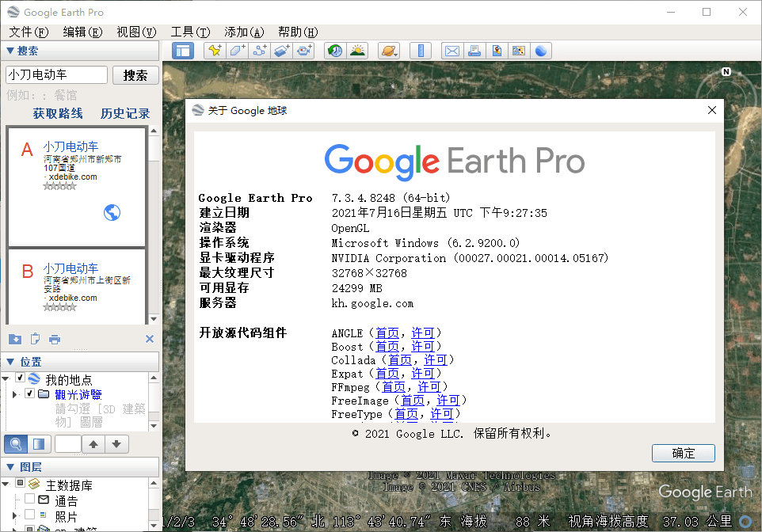Open FreeType 许可 link
Viewport: 762px width, 532px height.
[442, 414]
